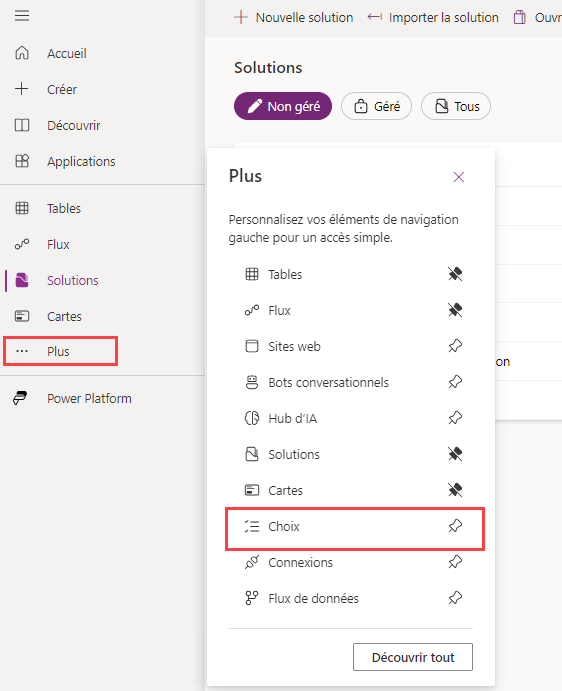Viewport: 562px width, 691px height.
Task: Click the Solutions icon in Plus panel
Action: click(x=252, y=454)
